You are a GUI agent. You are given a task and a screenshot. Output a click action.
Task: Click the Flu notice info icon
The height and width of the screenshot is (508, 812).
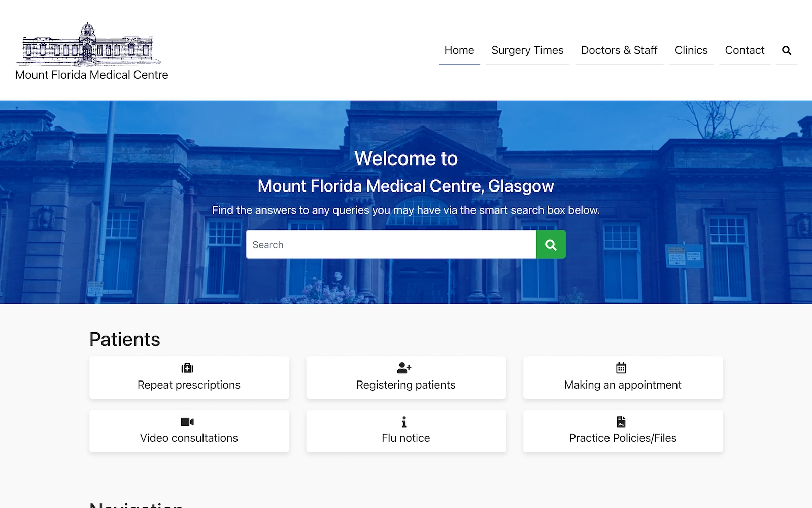tap(404, 422)
